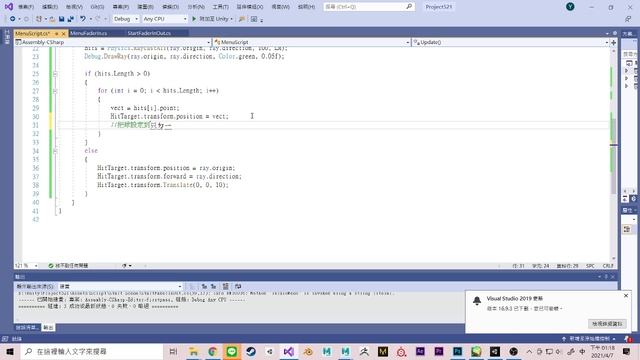Click Visual Studio icon on taskbar
This screenshot has height=360, width=640.
tap(289, 351)
